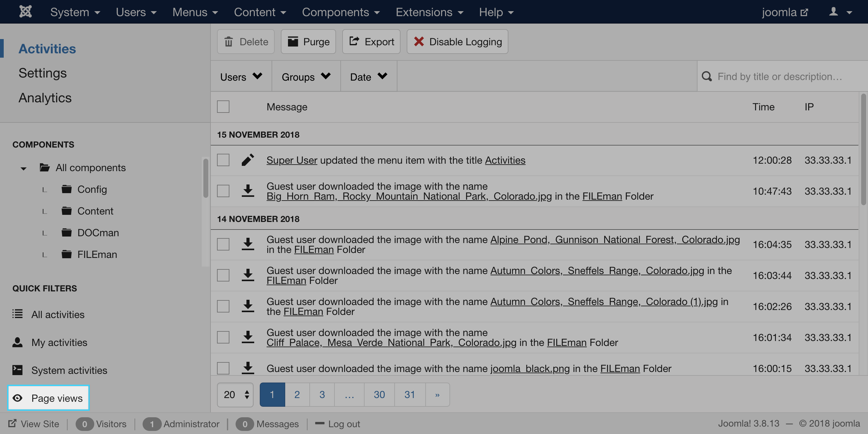The height and width of the screenshot is (434, 868).
Task: Click the Content folder icon
Action: [x=67, y=210]
